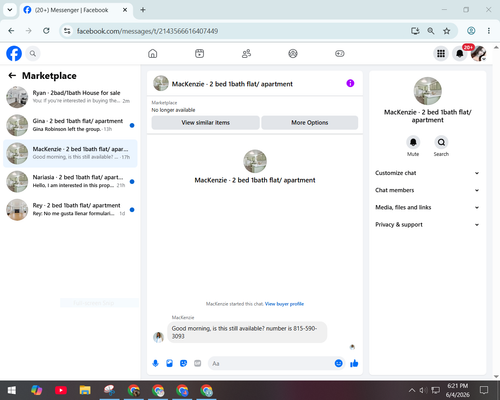Screen dimensions: 500x400
Task: Select the Messenger Facebook browser tab
Action: (76, 10)
